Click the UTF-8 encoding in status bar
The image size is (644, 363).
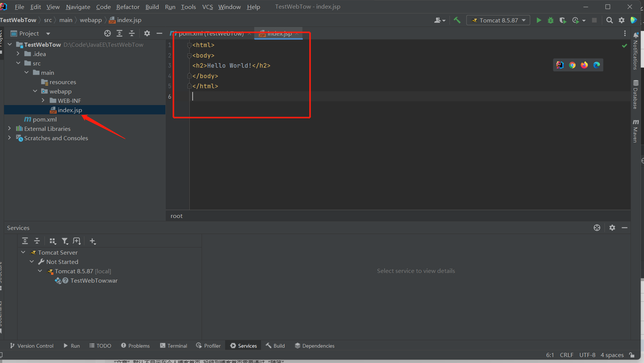pos(587,355)
